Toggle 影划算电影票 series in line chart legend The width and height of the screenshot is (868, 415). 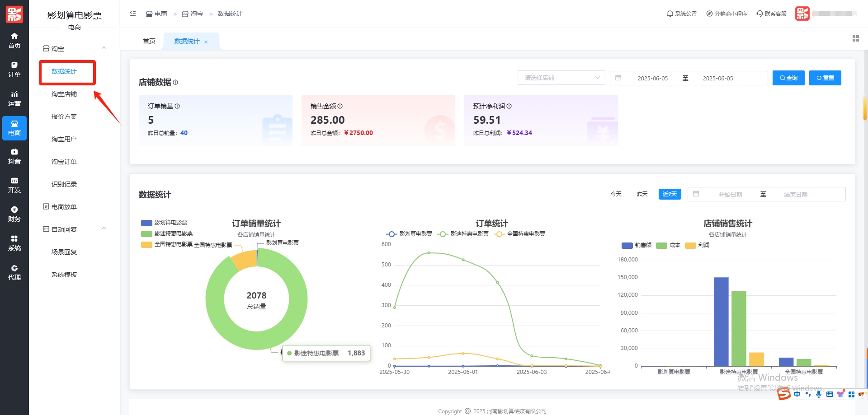tap(409, 234)
